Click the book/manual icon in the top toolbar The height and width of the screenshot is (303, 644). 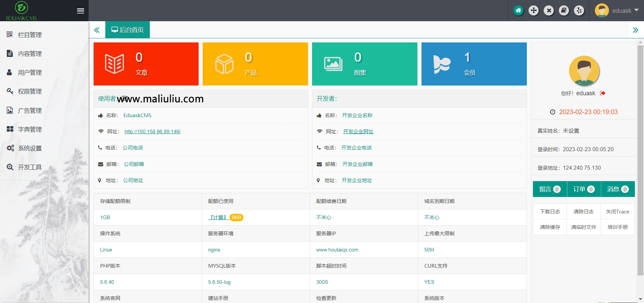point(564,10)
